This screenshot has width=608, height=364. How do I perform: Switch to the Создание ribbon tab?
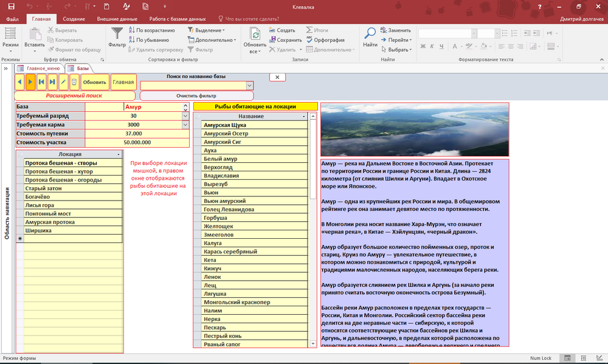click(74, 19)
